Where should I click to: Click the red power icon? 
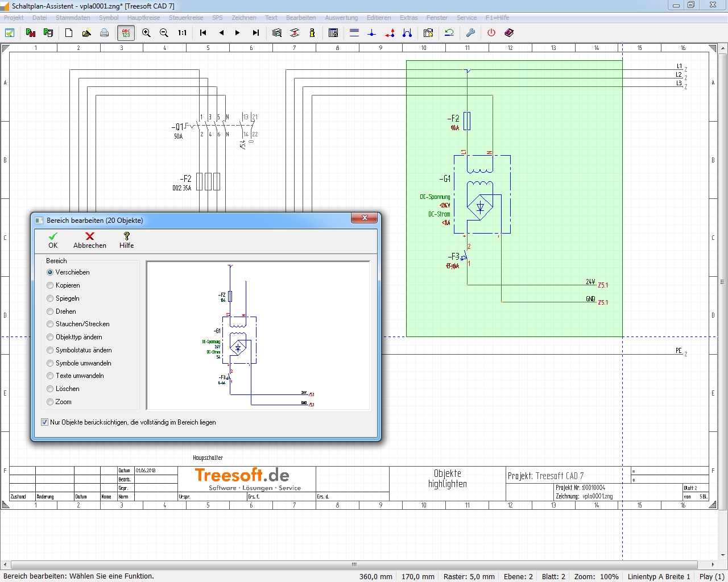click(x=491, y=33)
